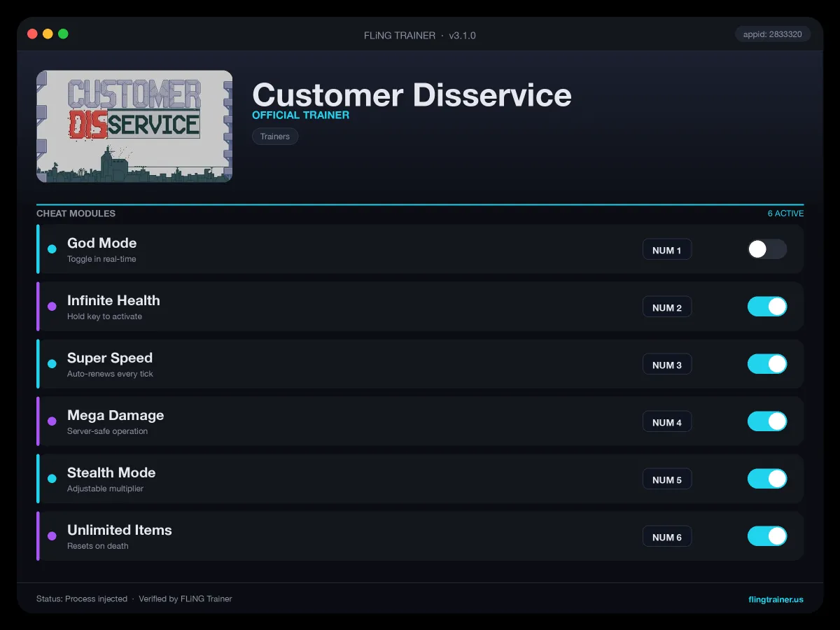Click the cyan dot beside Super Speed

coord(52,364)
